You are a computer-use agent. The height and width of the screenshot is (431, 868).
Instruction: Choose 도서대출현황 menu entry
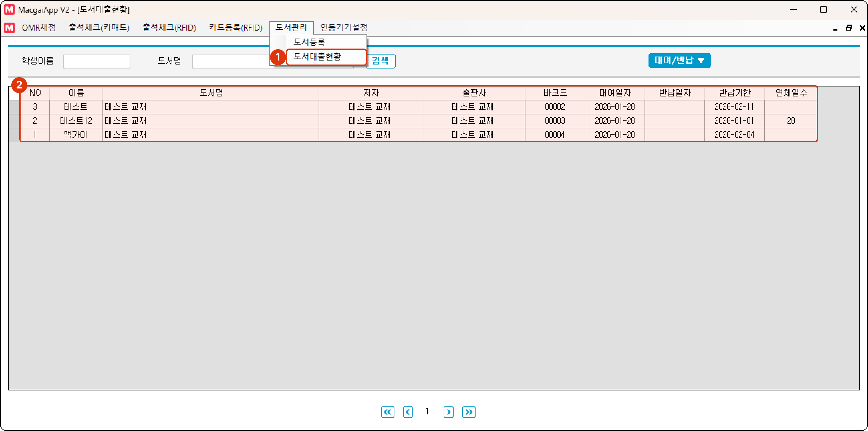coord(317,57)
